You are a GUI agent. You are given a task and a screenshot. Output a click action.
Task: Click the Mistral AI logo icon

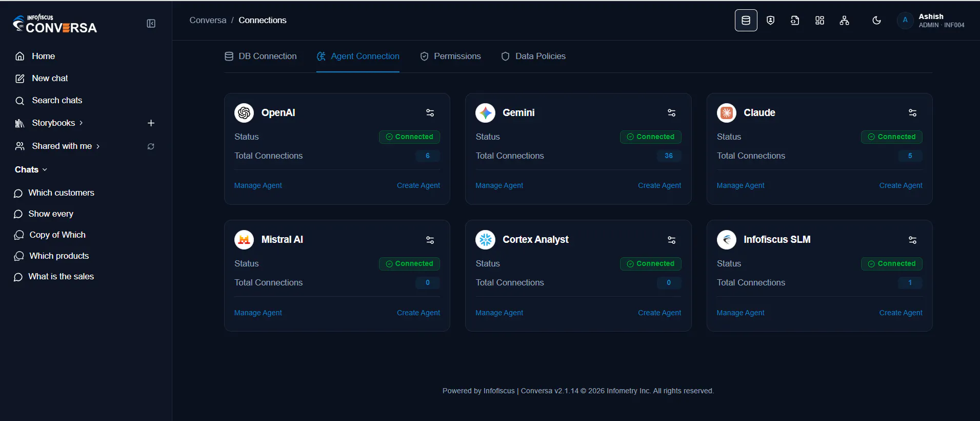pyautogui.click(x=244, y=240)
